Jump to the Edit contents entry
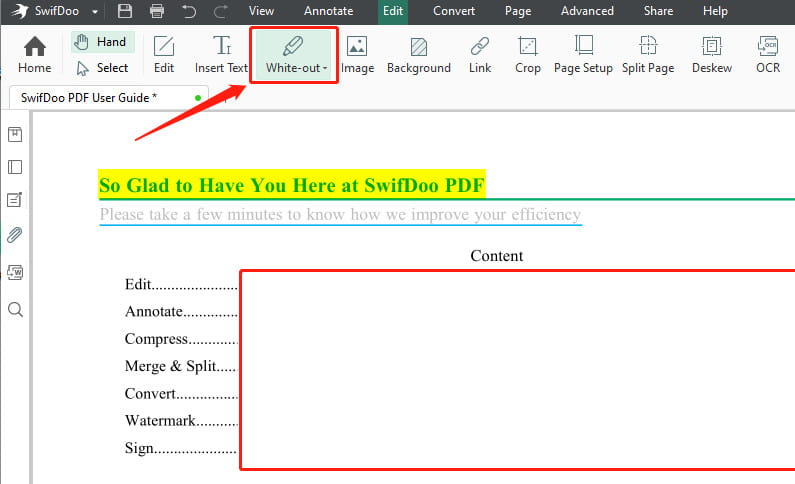The height and width of the screenshot is (484, 795). (x=181, y=284)
